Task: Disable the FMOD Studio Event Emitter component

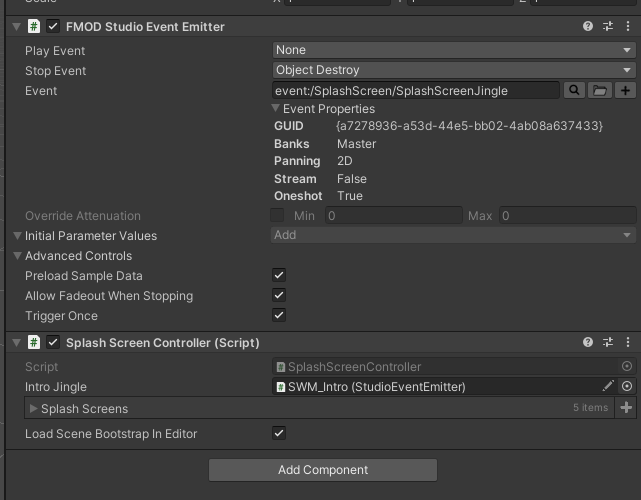Action: 53,27
